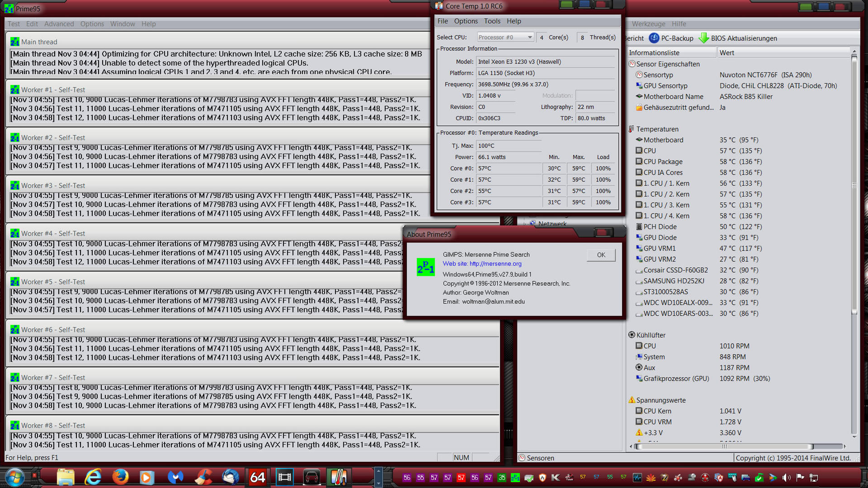Click the network connection tray icon
This screenshot has width=868, height=488.
coord(814,478)
